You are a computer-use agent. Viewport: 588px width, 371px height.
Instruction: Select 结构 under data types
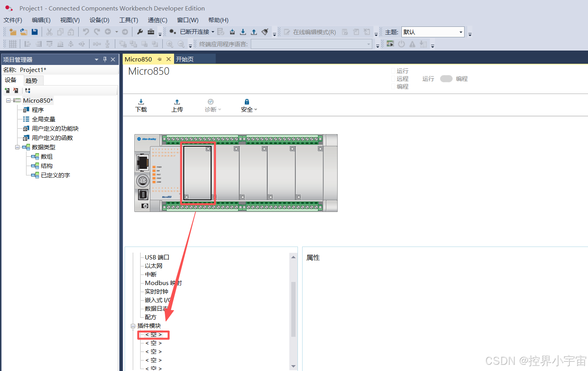tap(46, 166)
